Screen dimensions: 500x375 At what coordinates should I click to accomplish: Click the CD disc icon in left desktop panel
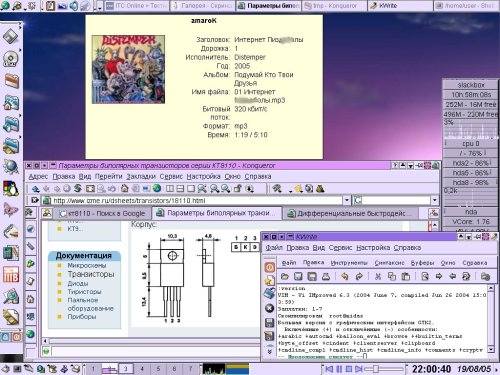(10, 58)
